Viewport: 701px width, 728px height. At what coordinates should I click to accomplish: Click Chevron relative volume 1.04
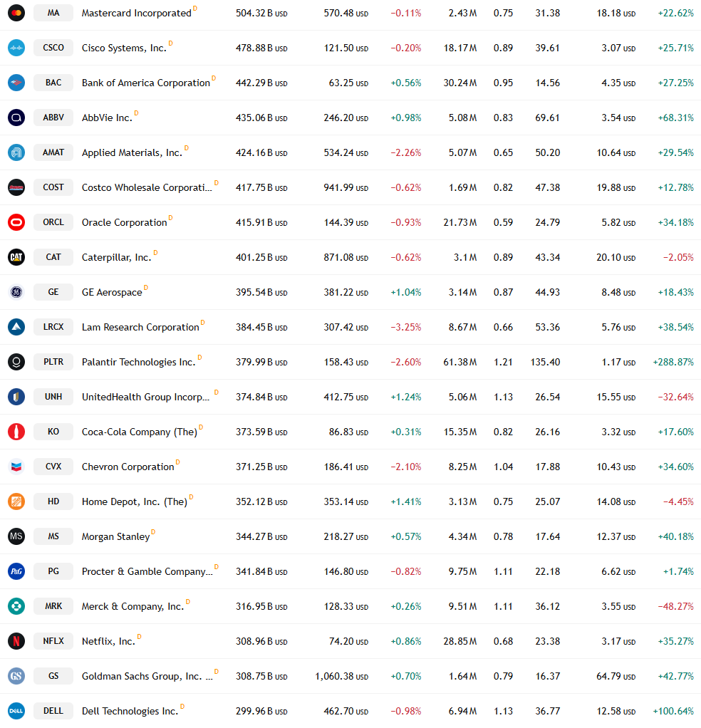[x=503, y=467]
